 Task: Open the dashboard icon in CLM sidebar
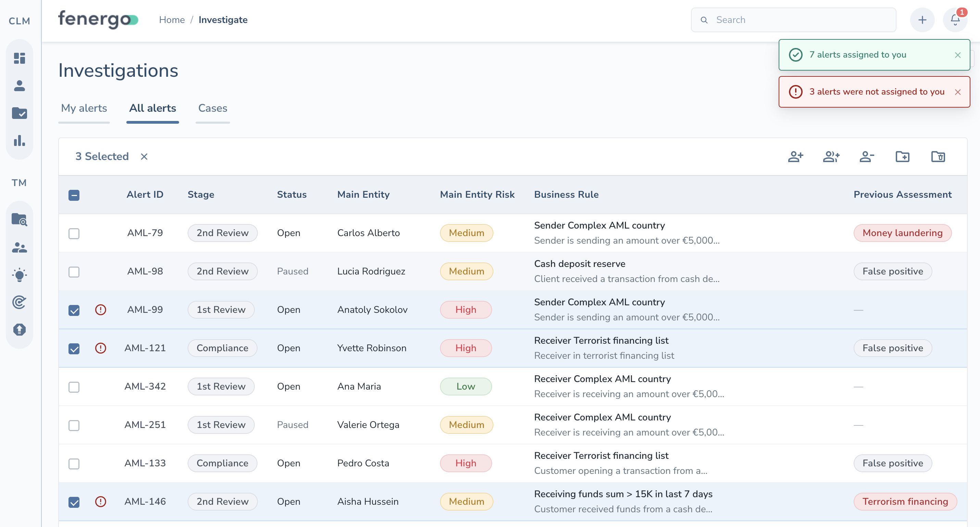click(x=20, y=58)
